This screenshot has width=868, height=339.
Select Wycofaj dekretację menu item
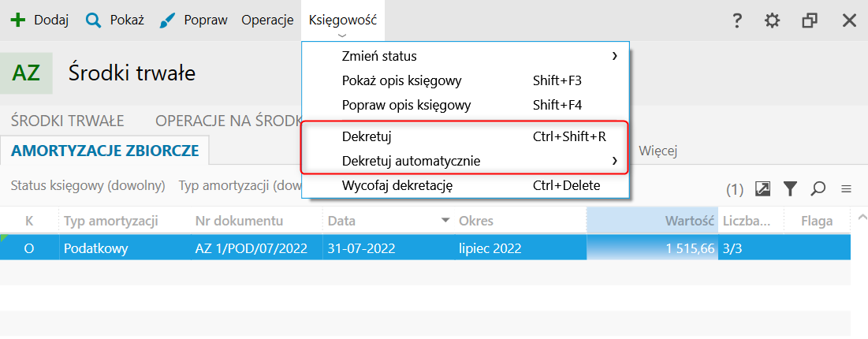pos(397,186)
